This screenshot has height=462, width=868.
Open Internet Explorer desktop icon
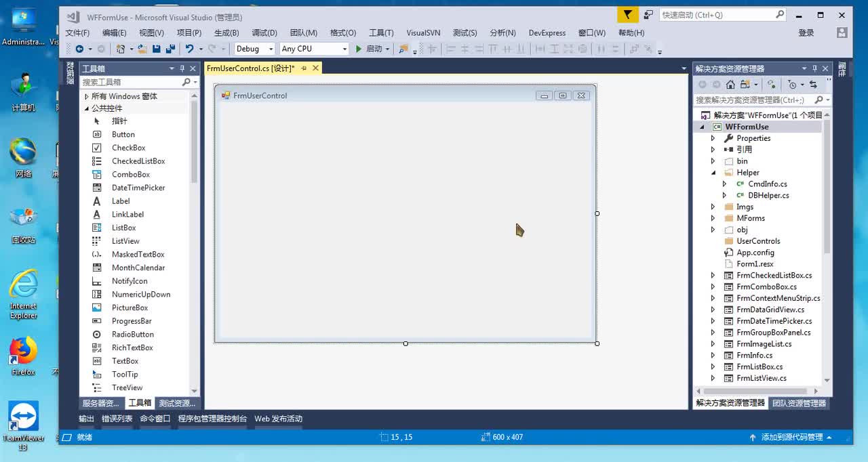23,294
